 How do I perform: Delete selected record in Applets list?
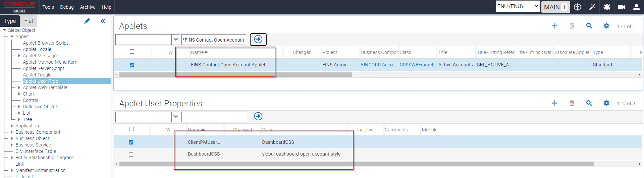tap(572, 26)
